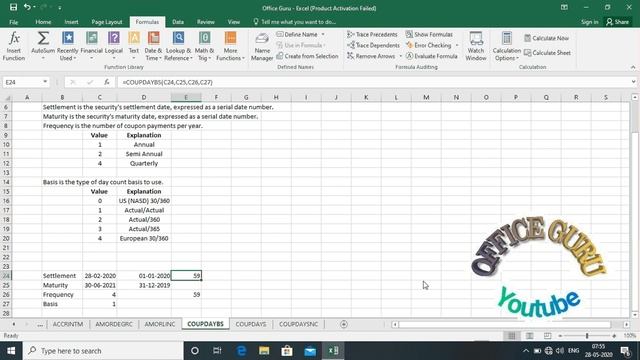Open Date & Time functions library
The image size is (640, 360).
[153, 46]
